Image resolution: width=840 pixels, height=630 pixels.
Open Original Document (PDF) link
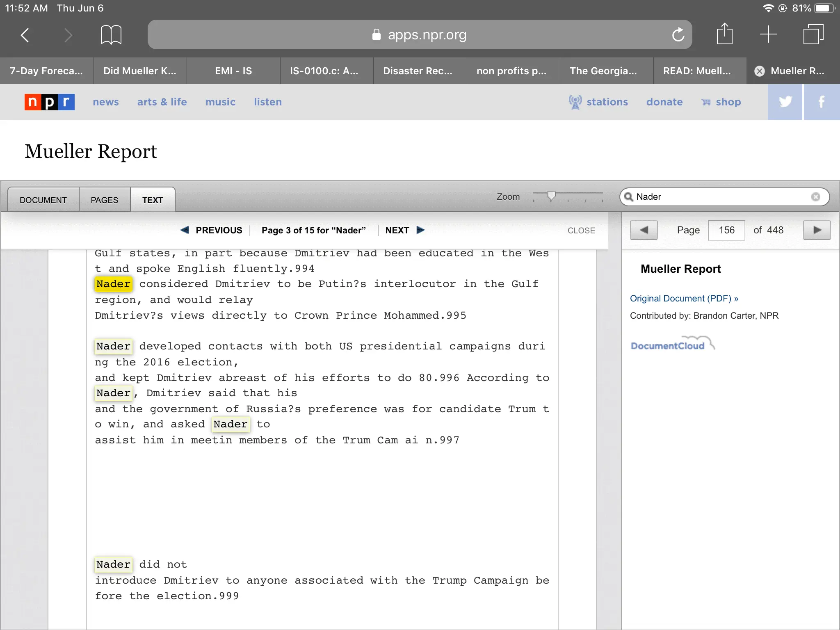(684, 299)
